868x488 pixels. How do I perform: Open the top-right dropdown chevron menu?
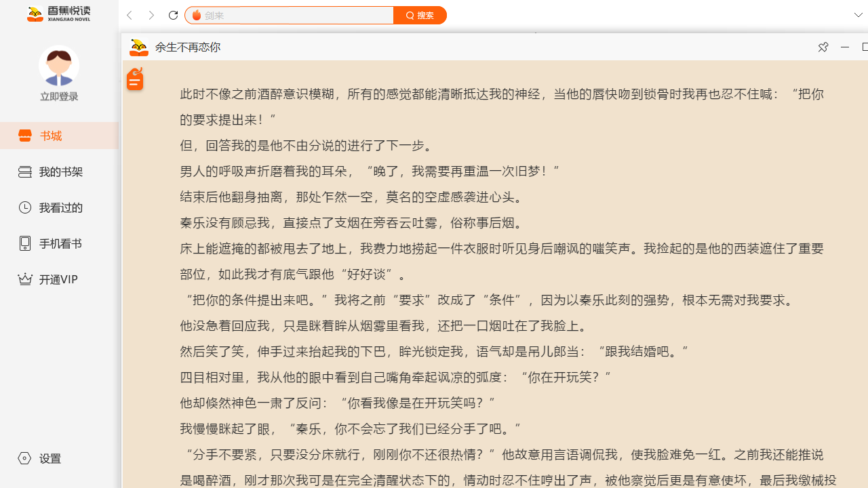[x=858, y=15]
